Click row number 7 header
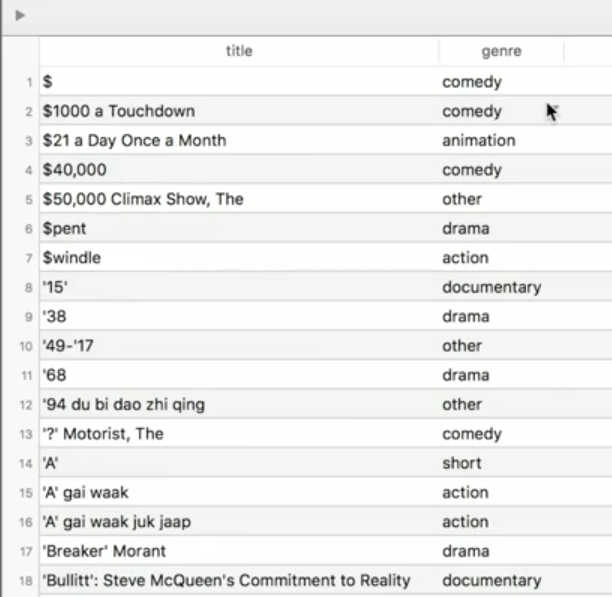This screenshot has width=612, height=597. point(28,258)
